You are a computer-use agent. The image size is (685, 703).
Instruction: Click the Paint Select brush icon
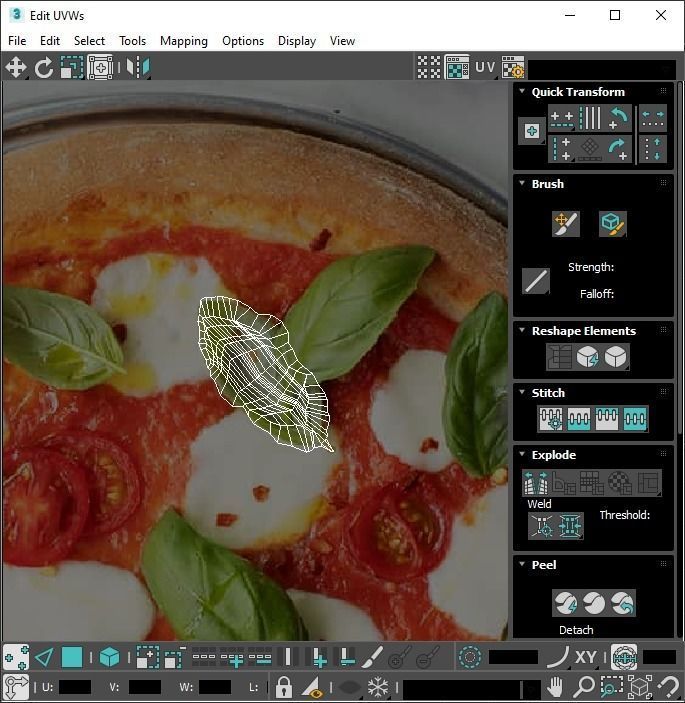pos(372,658)
